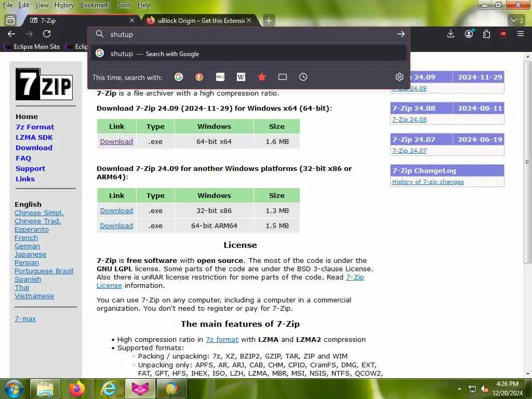The height and width of the screenshot is (399, 532).
Task: Open Windows Start button
Action: 13,389
